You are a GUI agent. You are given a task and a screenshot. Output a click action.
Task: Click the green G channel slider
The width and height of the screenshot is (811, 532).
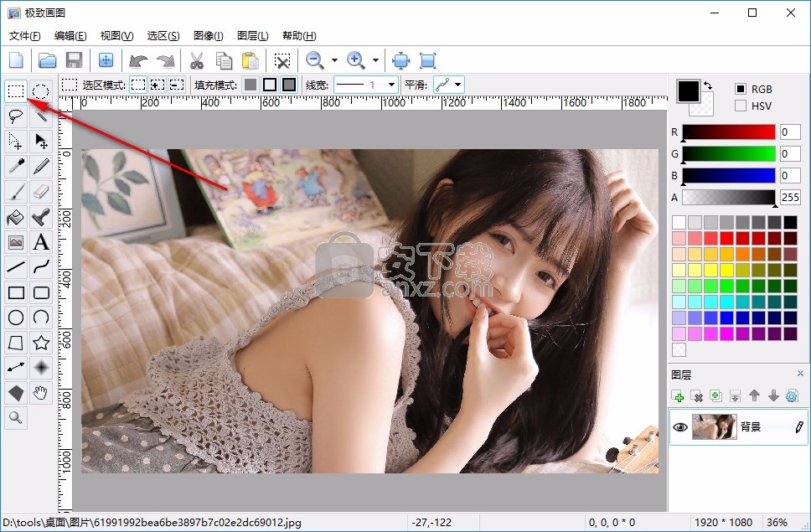click(x=729, y=154)
